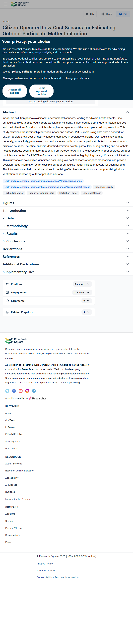The height and width of the screenshot is (644, 133).
Task: Select the Infiltration Factor keyword tag
Action: coord(68,193)
